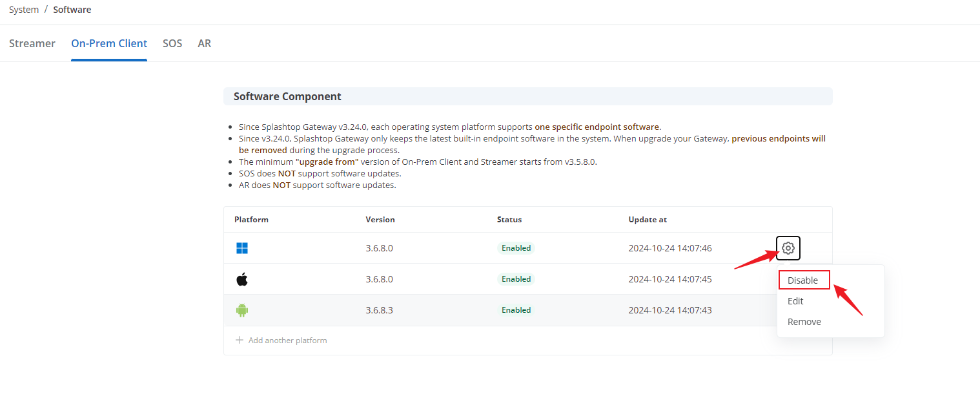Click the "one specific endpoint software" note
This screenshot has height=400, width=980.
pyautogui.click(x=450, y=127)
